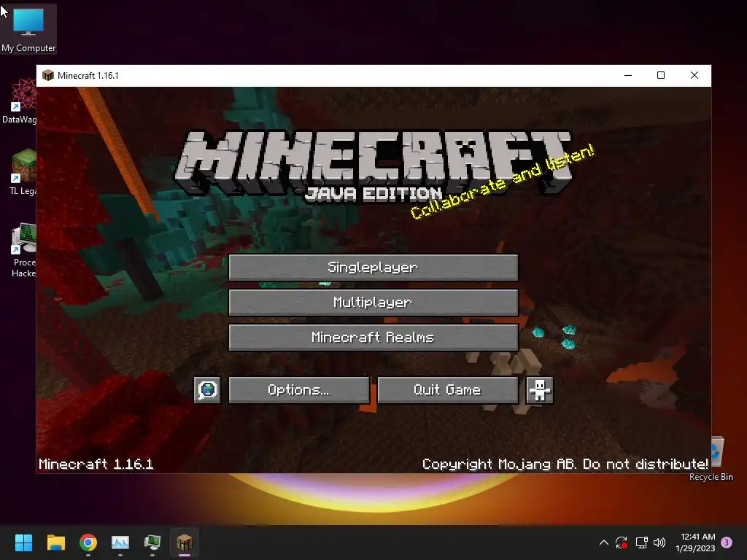Screen dimensions: 747x560
Task: Open language settings globe icon
Action: coord(207,390)
